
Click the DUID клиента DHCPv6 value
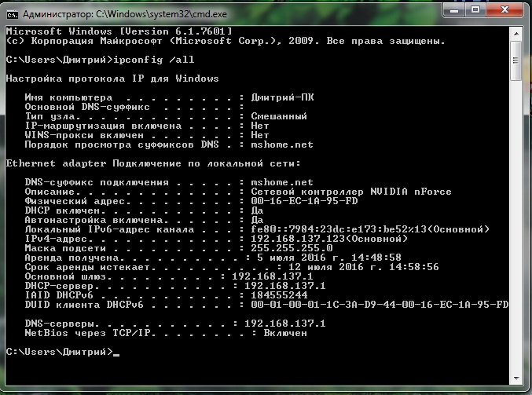380,305
